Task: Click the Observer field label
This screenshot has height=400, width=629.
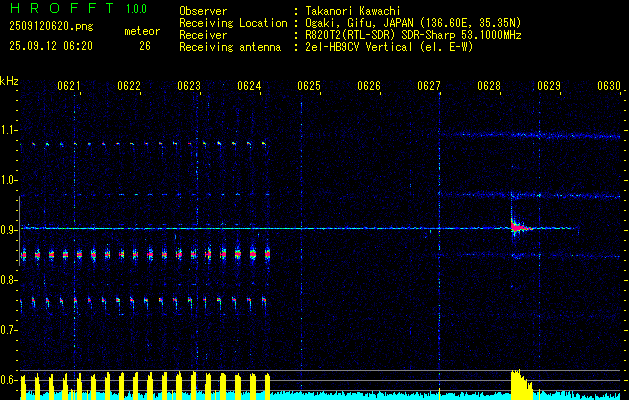Action: [203, 11]
